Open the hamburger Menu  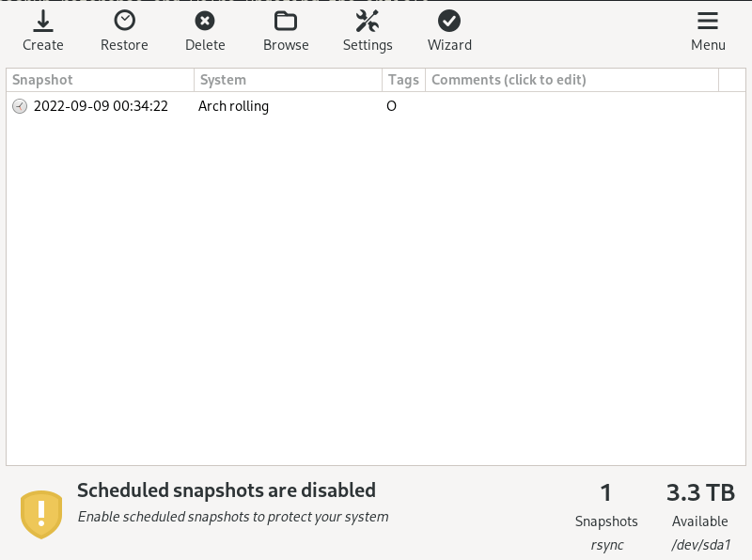pos(708,31)
